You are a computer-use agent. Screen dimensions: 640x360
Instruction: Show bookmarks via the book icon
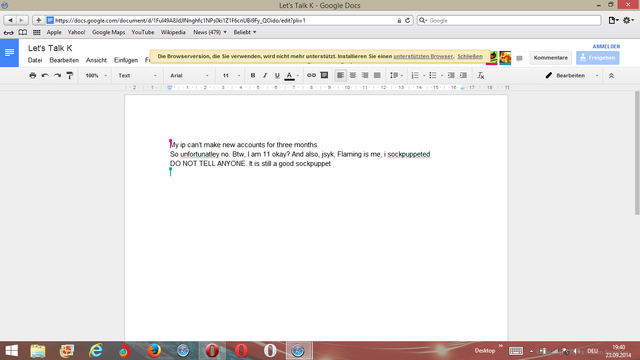[23, 32]
